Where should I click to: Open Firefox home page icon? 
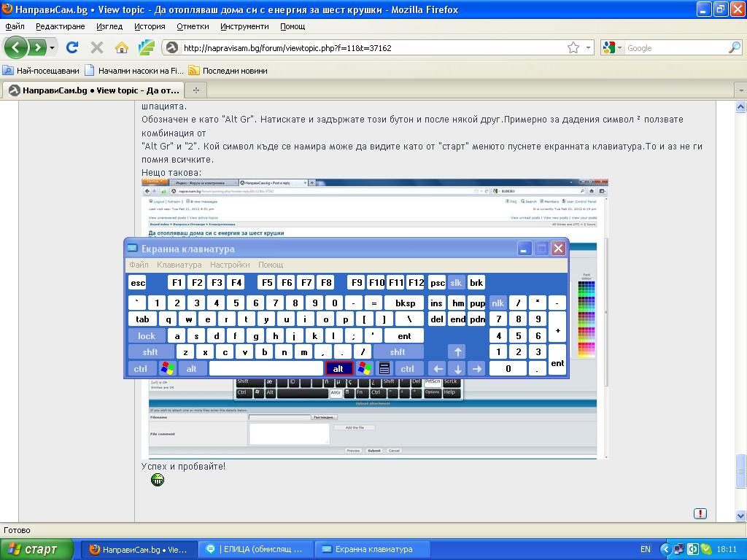tap(122, 47)
